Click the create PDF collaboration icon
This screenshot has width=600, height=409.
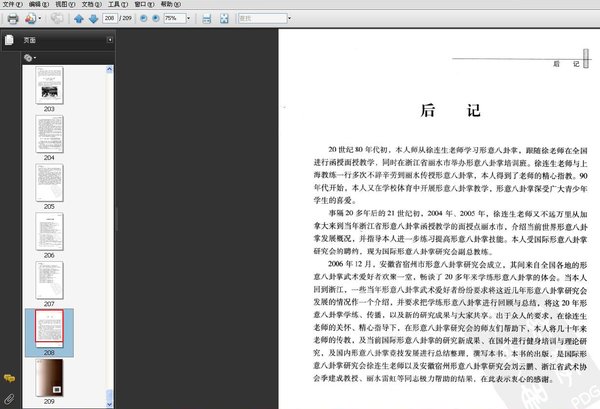[30, 18]
